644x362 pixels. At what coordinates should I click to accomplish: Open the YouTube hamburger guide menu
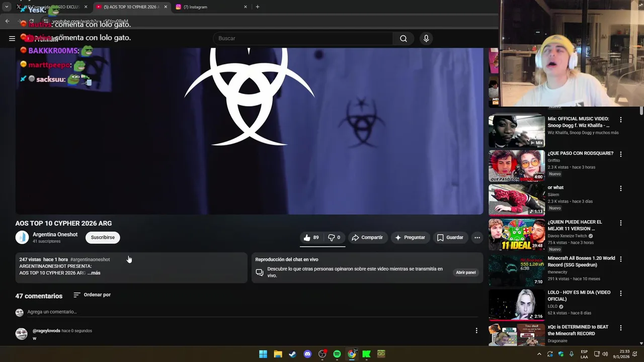pos(12,38)
